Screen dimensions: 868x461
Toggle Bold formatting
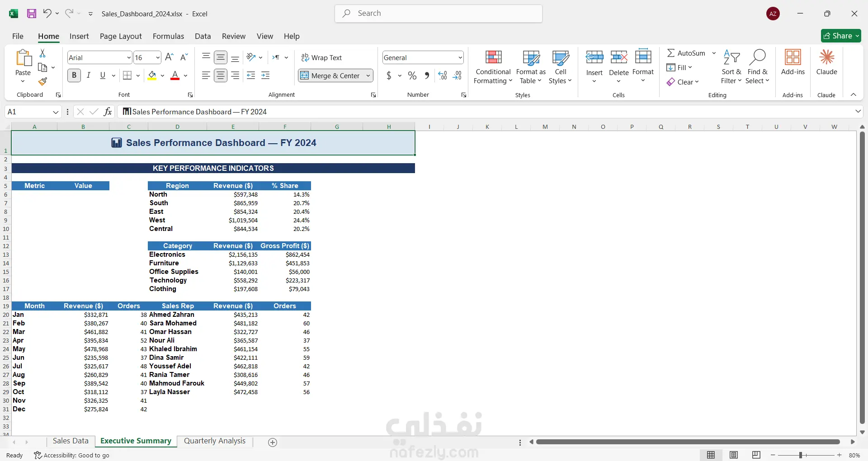tap(74, 75)
